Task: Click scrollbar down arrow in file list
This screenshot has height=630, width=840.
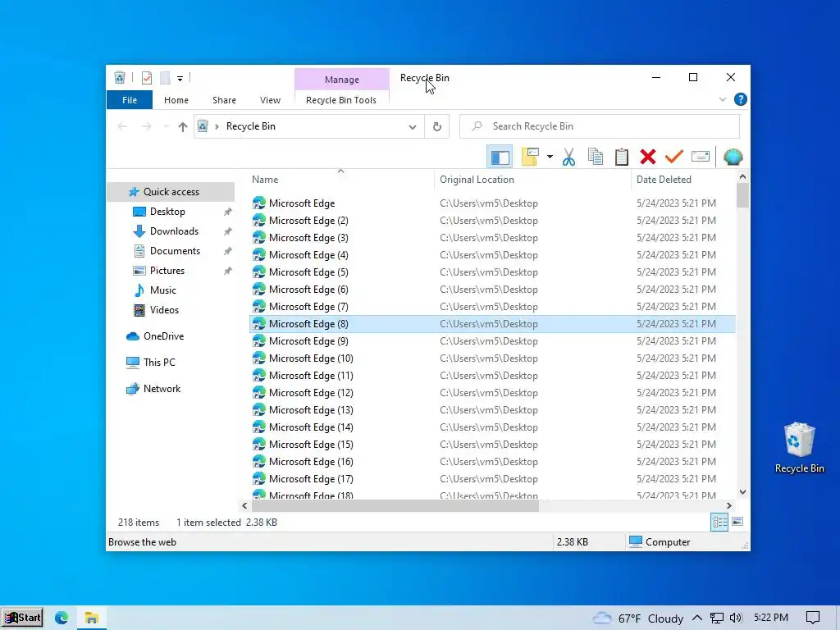Action: tap(742, 492)
